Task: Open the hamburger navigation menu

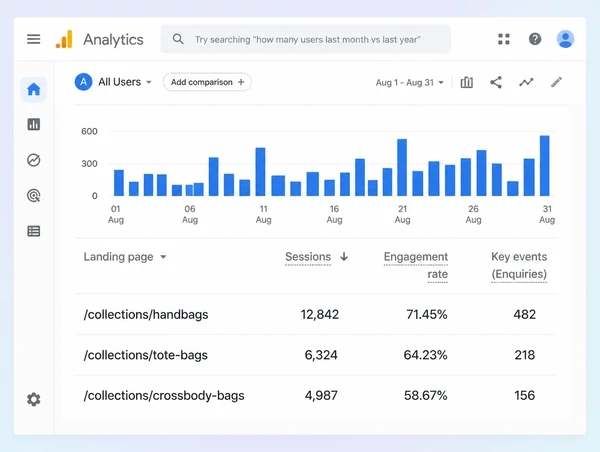Action: point(34,39)
